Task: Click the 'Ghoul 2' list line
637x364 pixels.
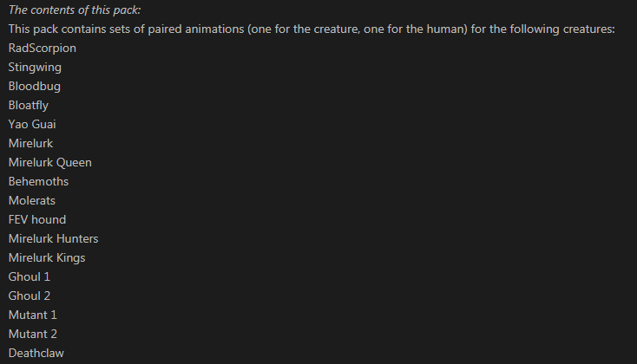Action: [x=30, y=296]
